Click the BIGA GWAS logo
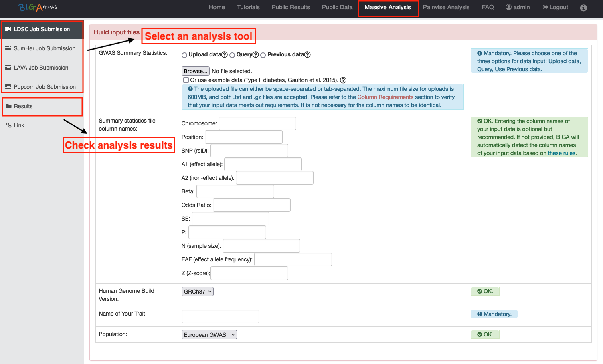 (38, 7)
